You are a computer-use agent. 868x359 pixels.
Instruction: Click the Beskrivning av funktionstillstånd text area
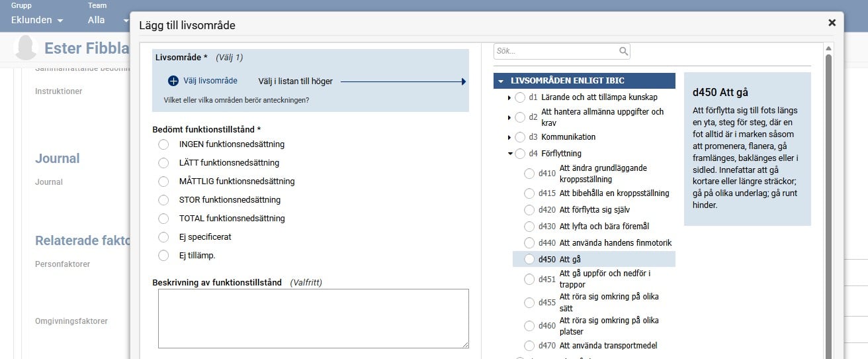313,318
